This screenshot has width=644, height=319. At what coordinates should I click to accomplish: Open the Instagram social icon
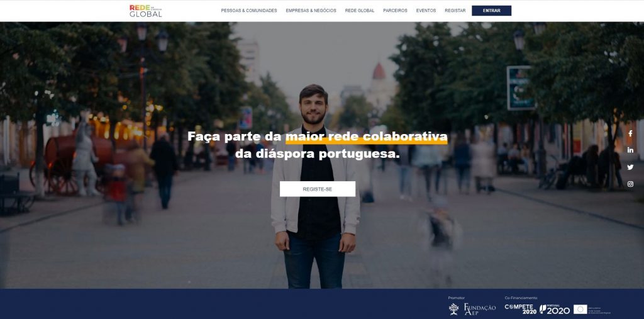pos(630,184)
